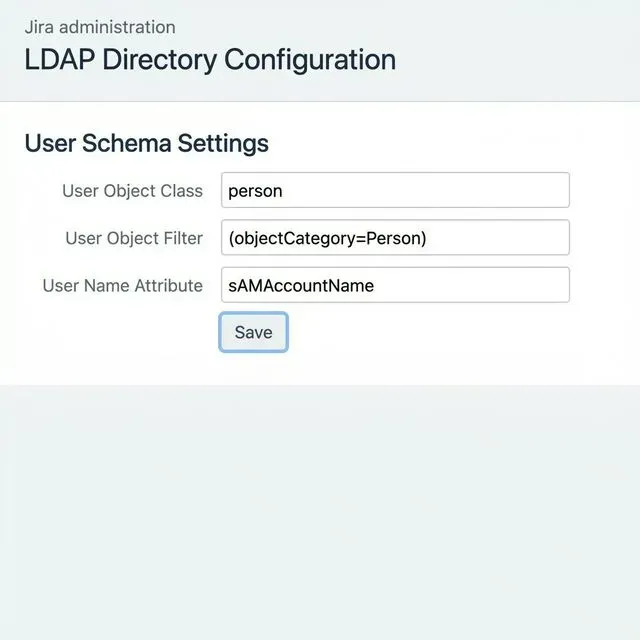
Task: Click the word 'person' in the Object Class box
Action: point(255,191)
